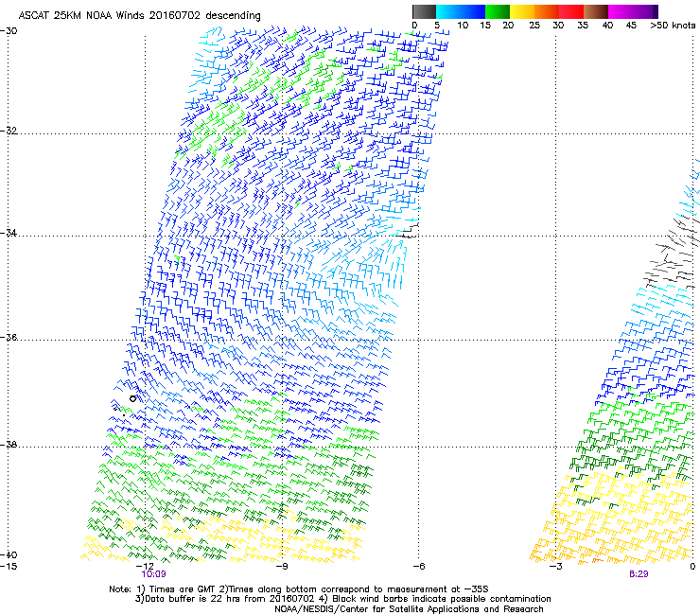Click the legend tick label '25'

click(x=534, y=26)
